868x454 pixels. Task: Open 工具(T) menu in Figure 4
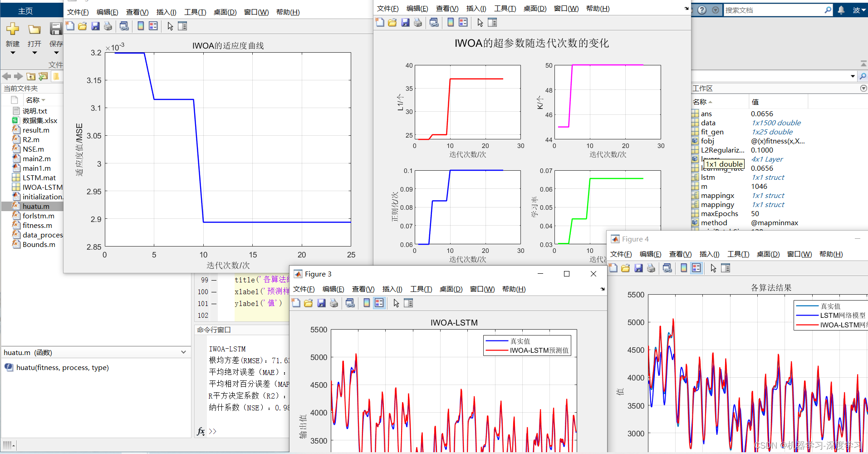click(x=738, y=254)
